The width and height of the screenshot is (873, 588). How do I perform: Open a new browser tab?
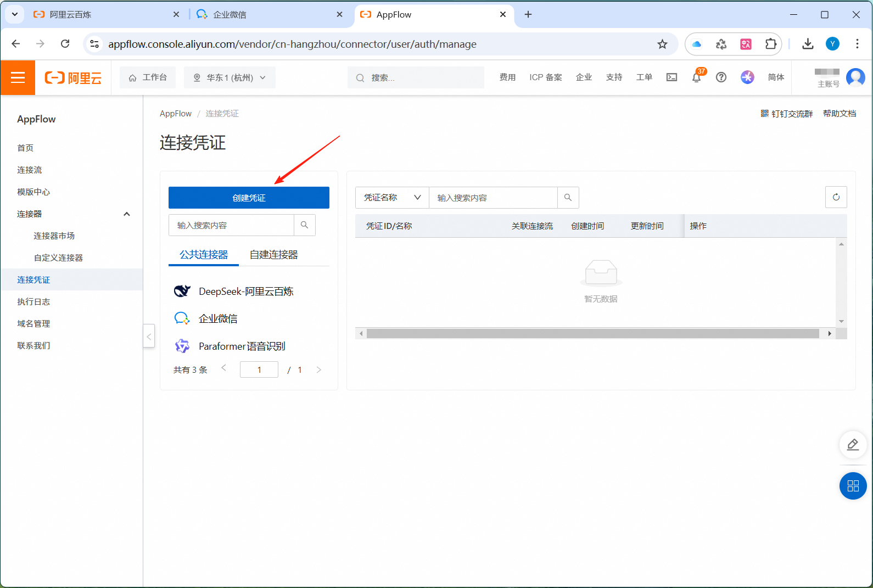point(528,14)
